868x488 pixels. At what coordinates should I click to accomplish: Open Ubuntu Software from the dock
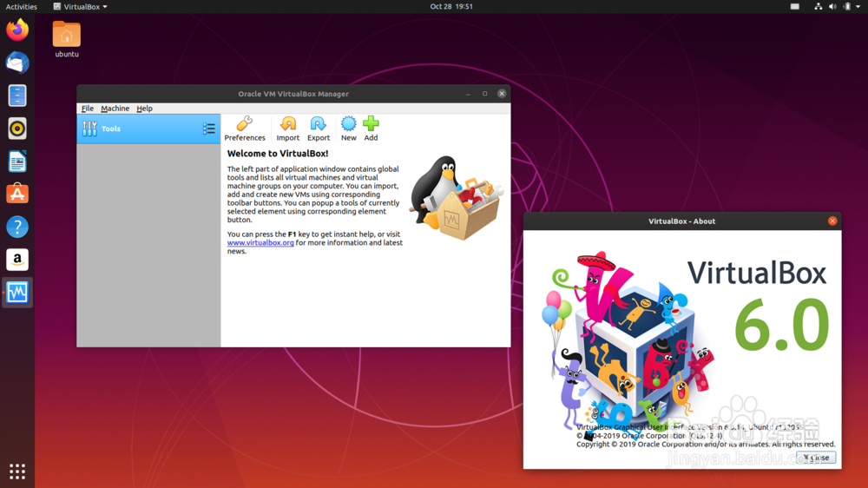coord(17,194)
